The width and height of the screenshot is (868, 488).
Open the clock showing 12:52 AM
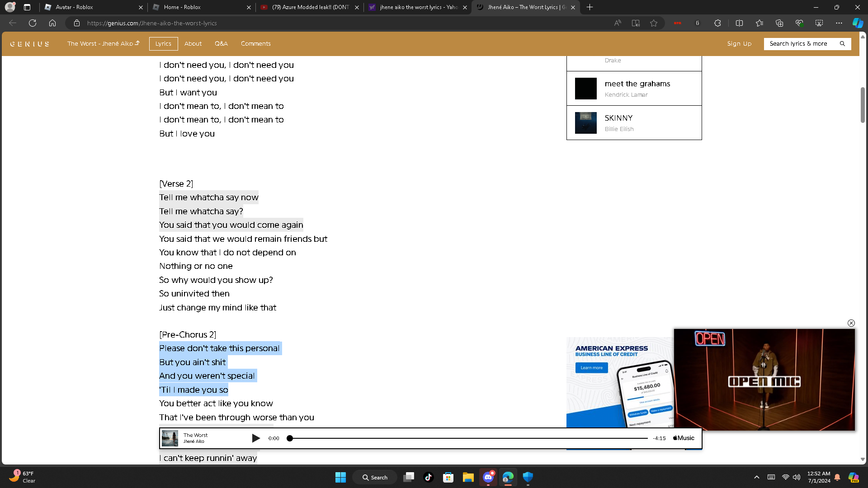click(x=819, y=477)
